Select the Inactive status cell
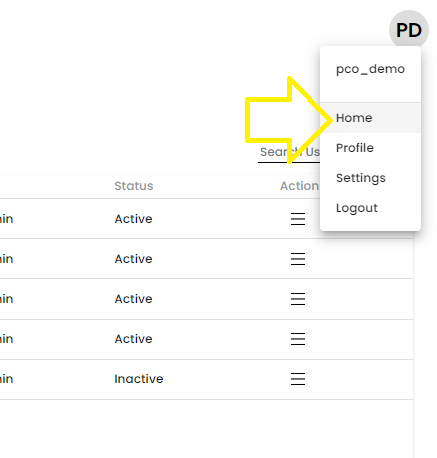The height and width of the screenshot is (458, 437). (139, 379)
